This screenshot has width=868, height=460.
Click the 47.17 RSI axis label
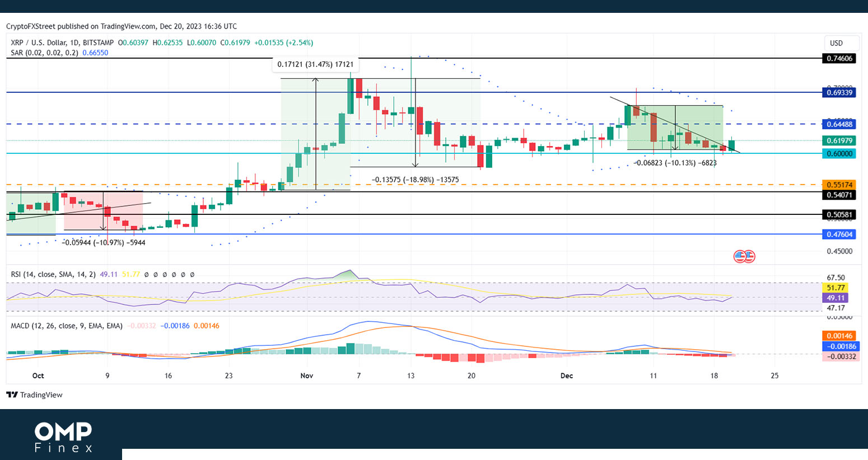click(x=836, y=308)
